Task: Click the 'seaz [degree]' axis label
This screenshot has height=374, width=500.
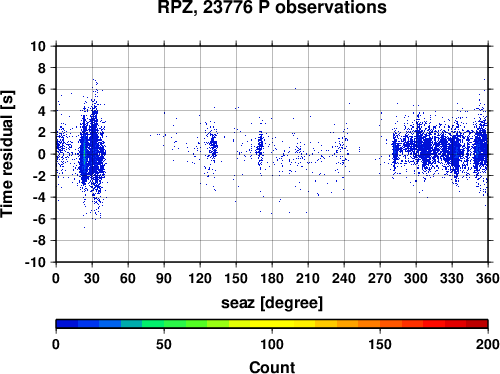Action: pos(272,303)
